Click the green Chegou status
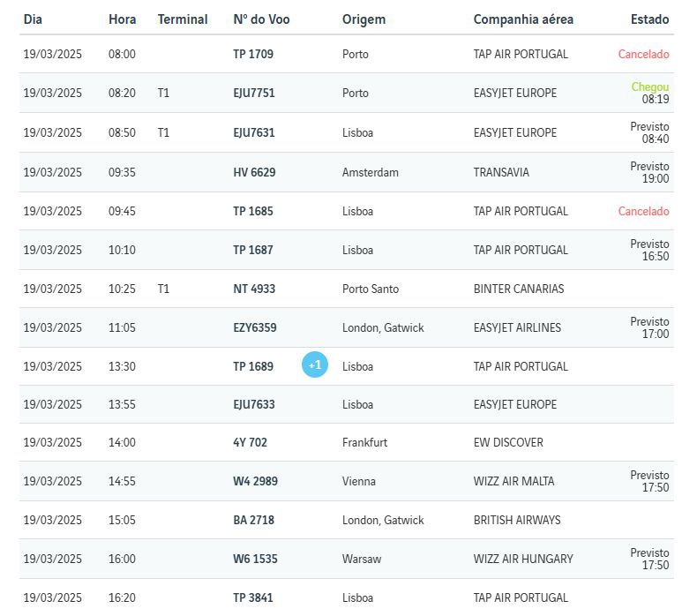Screen dimensions: 682x616 coord(649,87)
